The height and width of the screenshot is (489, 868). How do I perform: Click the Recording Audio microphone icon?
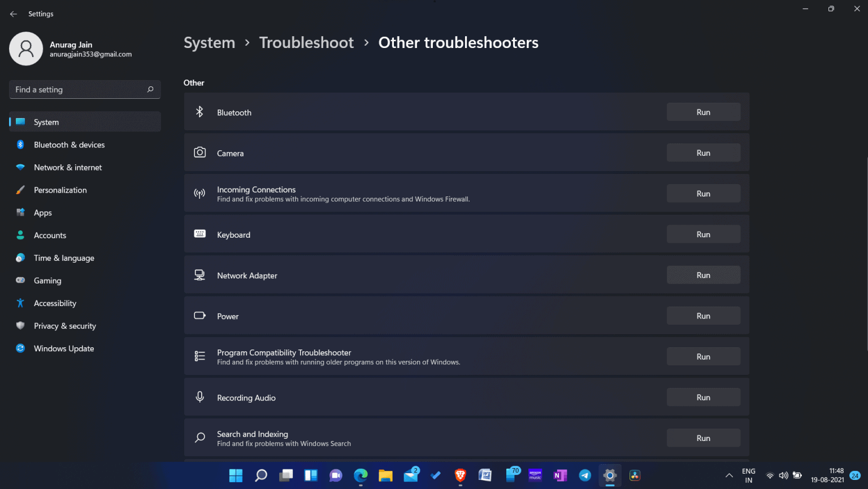[x=199, y=396]
